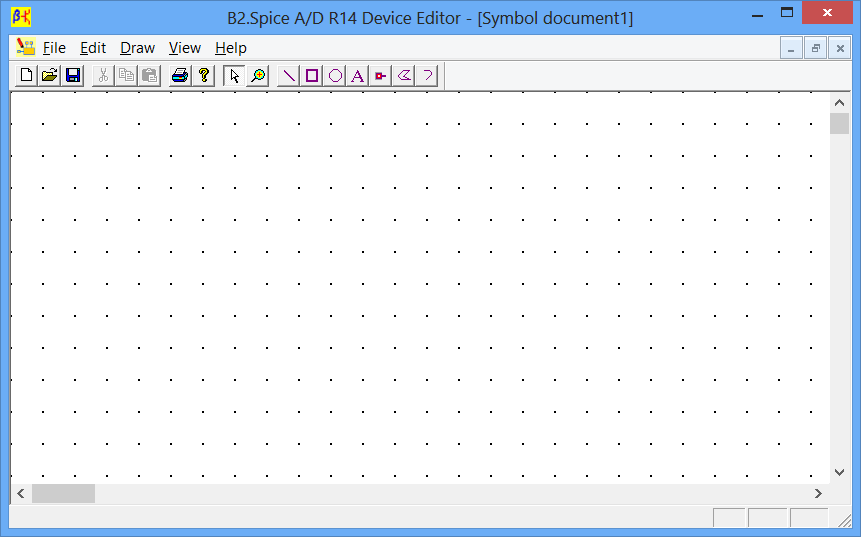Restore the inner symbol document window

click(x=815, y=48)
